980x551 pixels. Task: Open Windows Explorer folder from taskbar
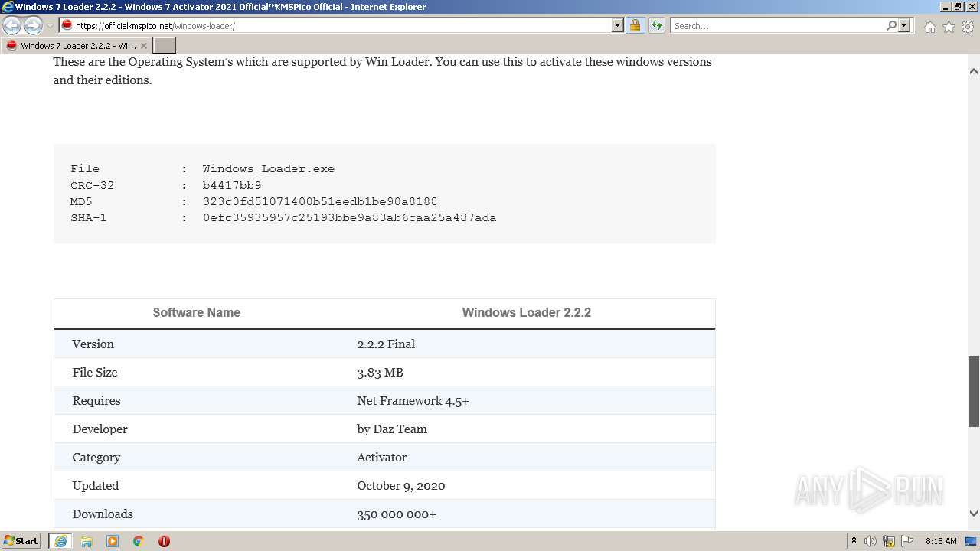coord(87,541)
